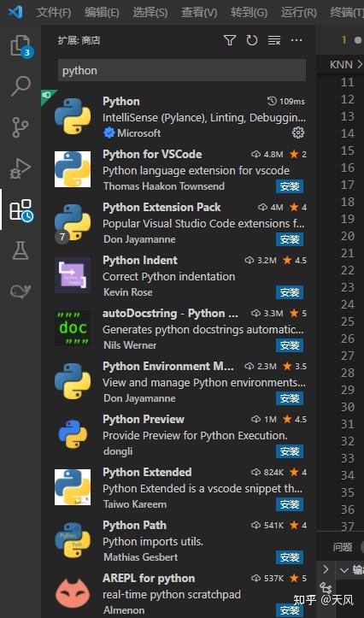The height and width of the screenshot is (618, 364).
Task: Refresh the extensions list
Action: pos(252,40)
